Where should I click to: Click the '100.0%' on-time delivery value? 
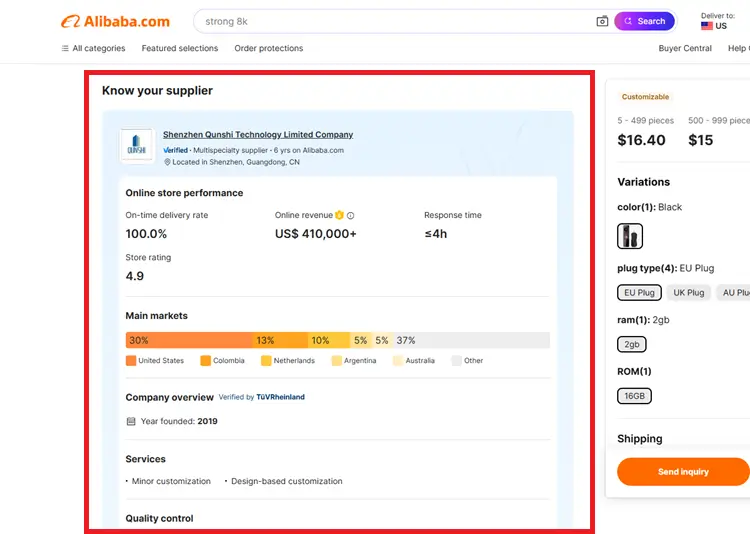coord(146,234)
